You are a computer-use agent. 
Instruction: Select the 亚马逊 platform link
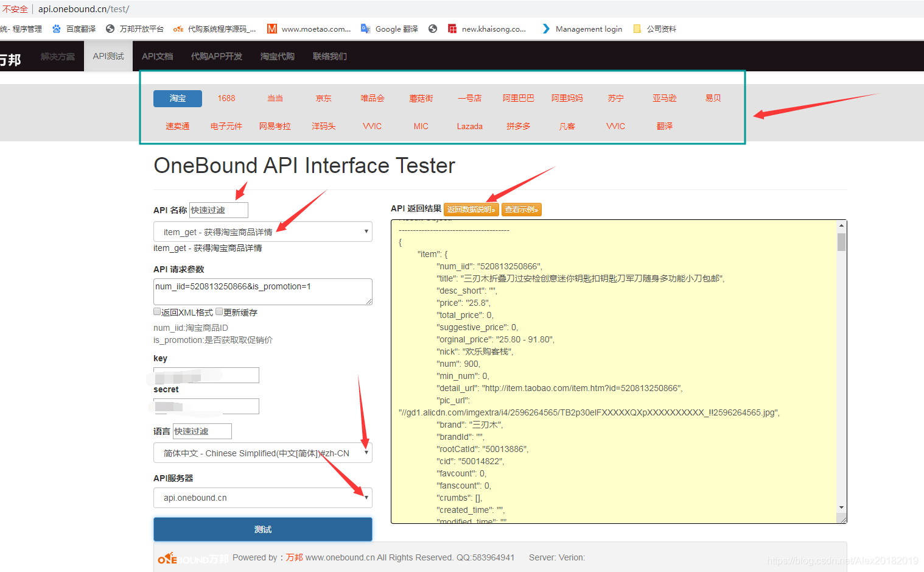point(665,98)
